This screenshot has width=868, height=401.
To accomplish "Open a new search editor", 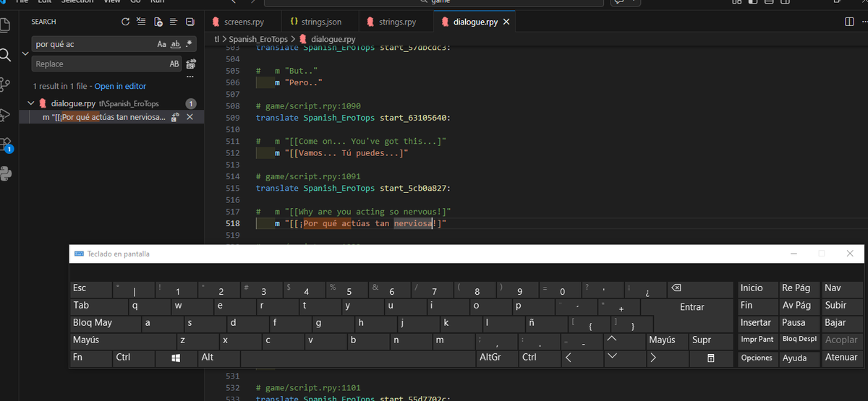I will tap(158, 22).
